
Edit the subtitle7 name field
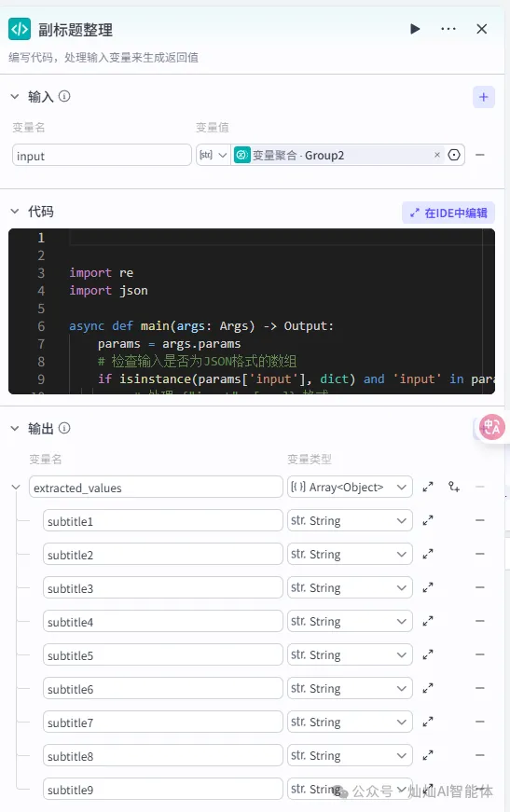click(162, 723)
